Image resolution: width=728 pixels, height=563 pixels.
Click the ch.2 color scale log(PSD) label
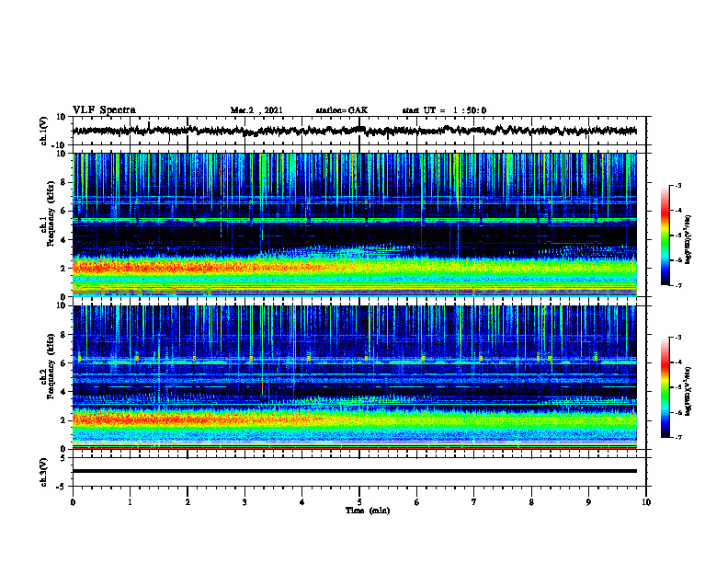point(688,391)
